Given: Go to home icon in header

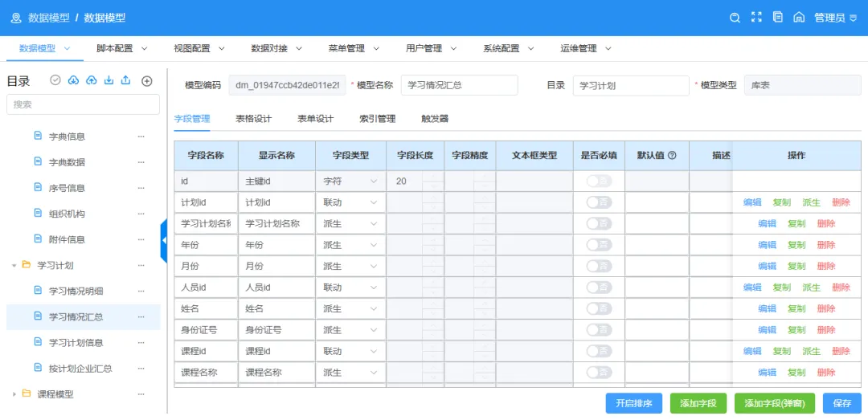Looking at the screenshot, I should click(799, 17).
